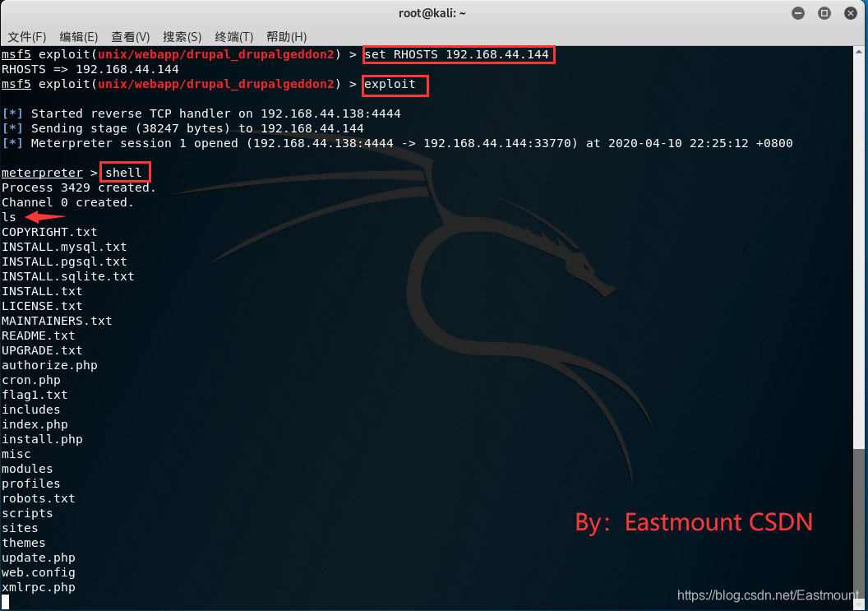868x611 pixels.
Task: Click the 'meterpreter' prompt text
Action: tap(42, 173)
